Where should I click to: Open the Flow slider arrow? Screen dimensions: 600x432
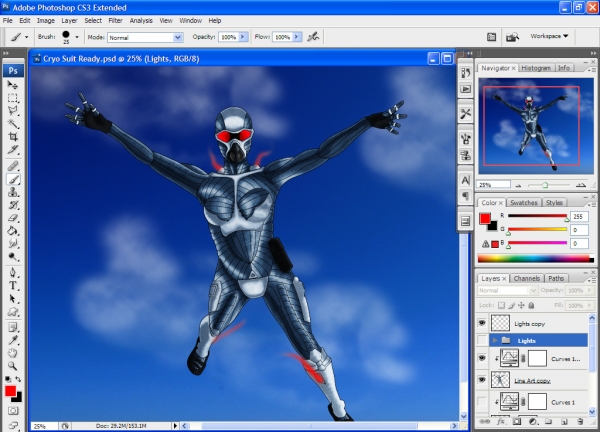pyautogui.click(x=297, y=37)
